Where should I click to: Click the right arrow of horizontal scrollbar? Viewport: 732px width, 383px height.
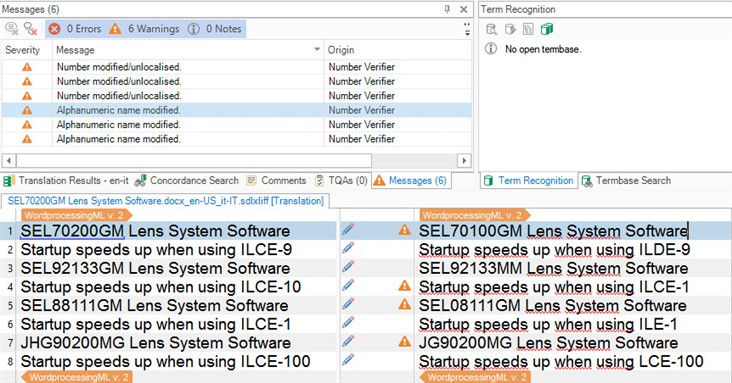click(x=464, y=161)
